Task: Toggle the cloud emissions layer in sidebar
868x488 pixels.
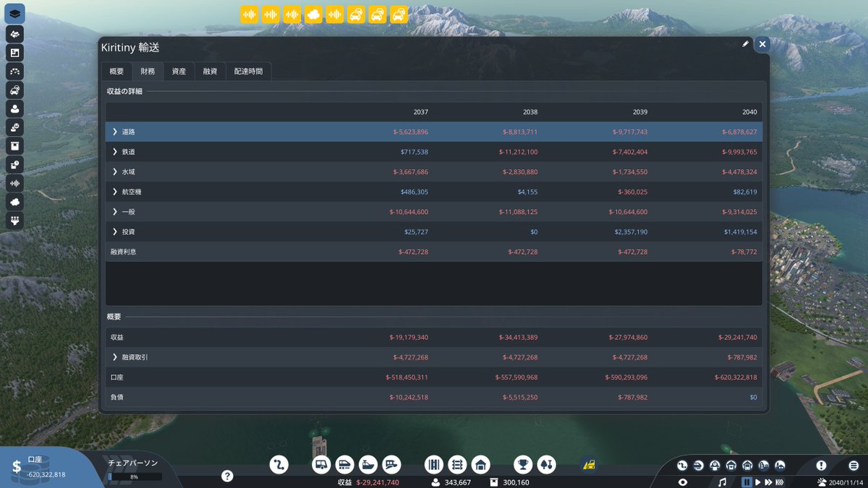Action: (14, 202)
